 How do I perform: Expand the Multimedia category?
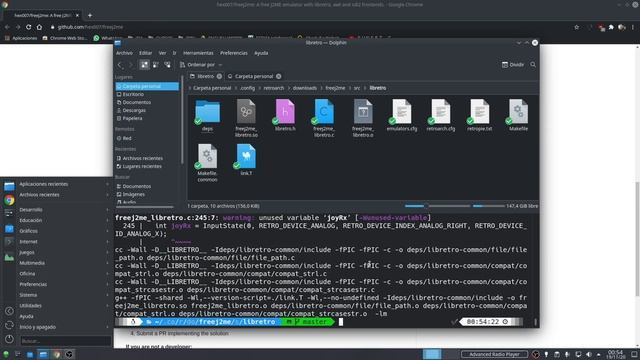pyautogui.click(x=63, y=263)
